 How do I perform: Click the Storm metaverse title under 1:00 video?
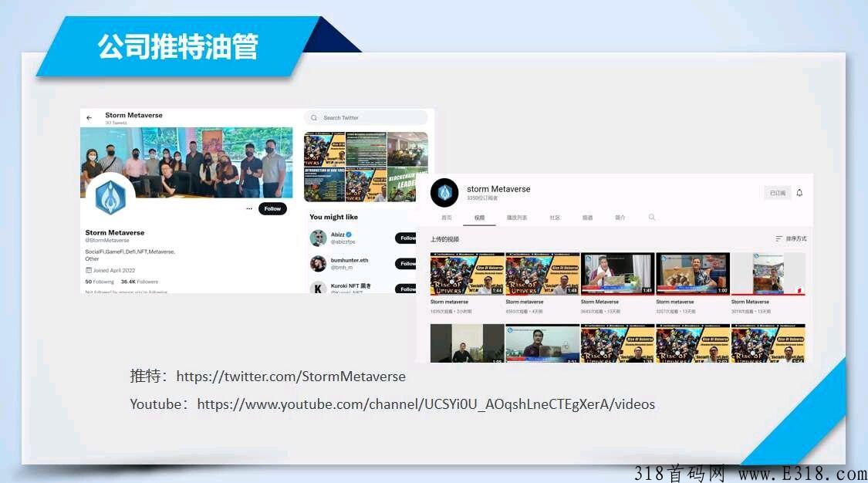(x=675, y=302)
